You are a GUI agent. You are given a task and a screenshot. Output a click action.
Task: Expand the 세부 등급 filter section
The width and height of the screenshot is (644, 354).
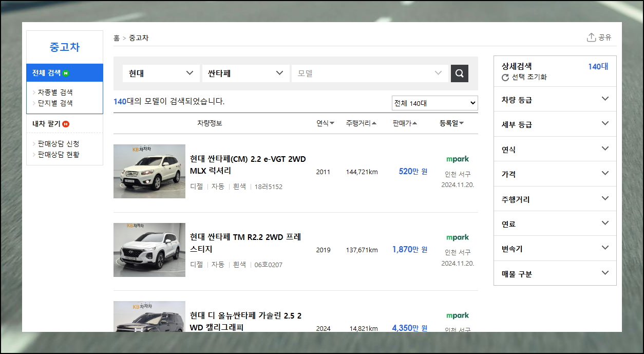coord(555,124)
